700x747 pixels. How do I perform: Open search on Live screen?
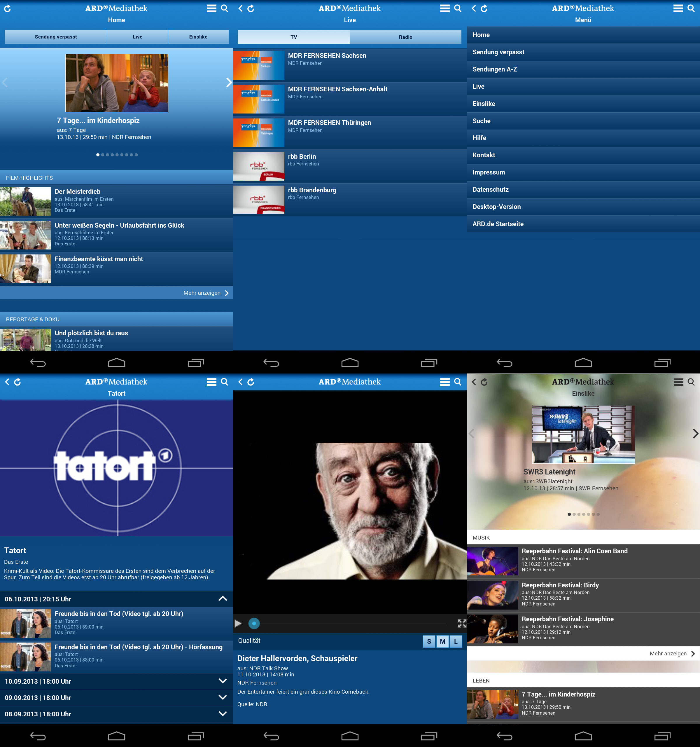458,8
